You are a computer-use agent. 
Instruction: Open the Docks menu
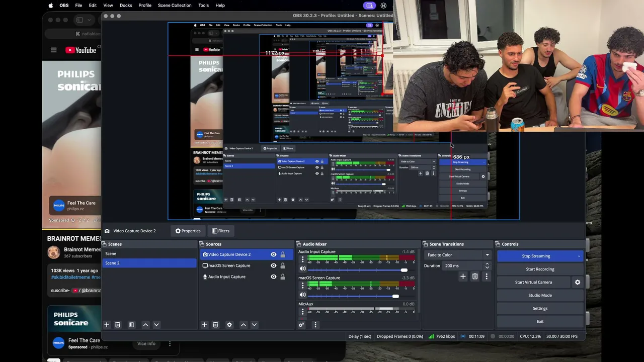click(x=126, y=6)
